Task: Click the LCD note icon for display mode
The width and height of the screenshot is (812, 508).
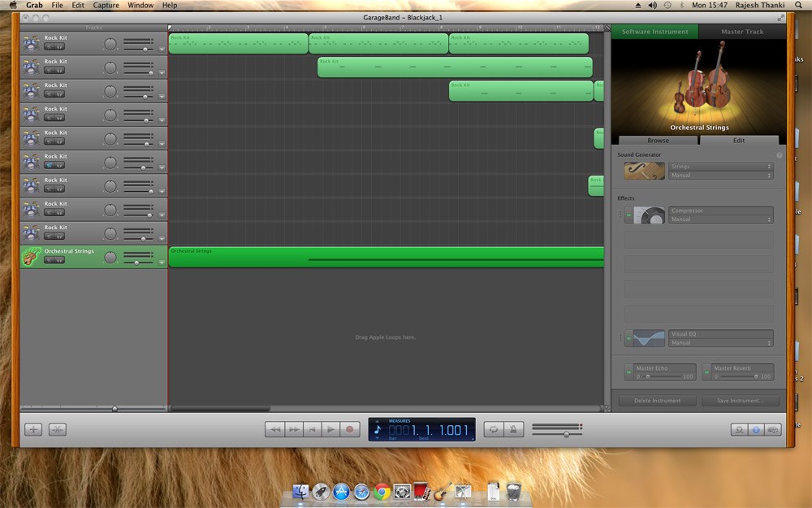Action: click(x=378, y=429)
